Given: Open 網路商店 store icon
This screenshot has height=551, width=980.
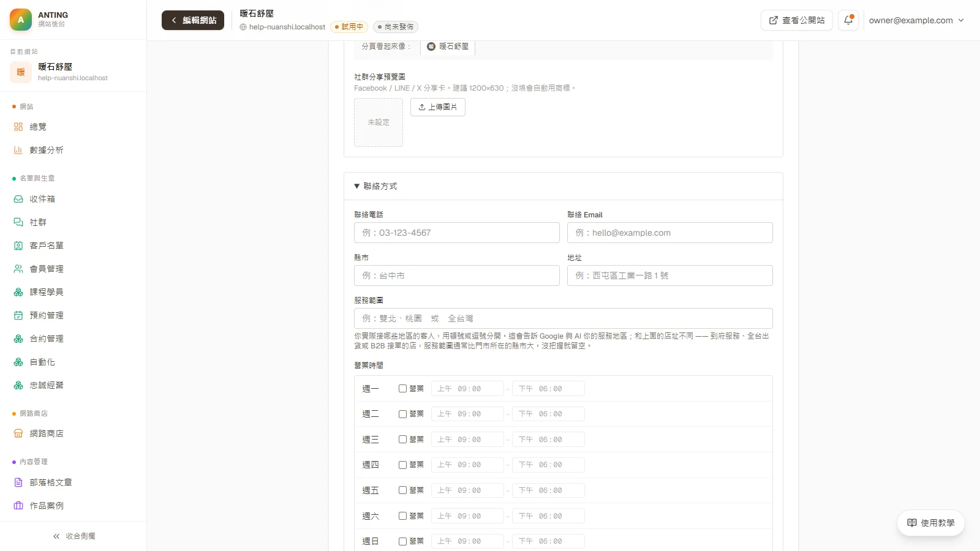Looking at the screenshot, I should (18, 433).
